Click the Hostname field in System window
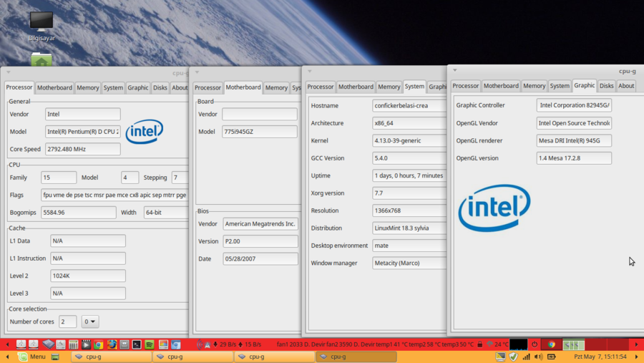Image resolution: width=644 pixels, height=363 pixels. [409, 105]
